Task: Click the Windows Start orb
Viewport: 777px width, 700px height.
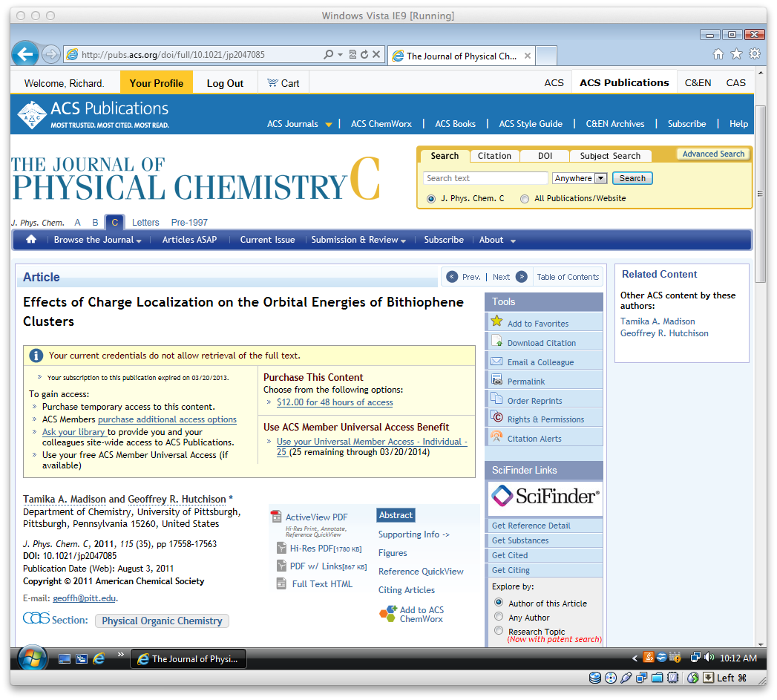Action: coord(32,659)
